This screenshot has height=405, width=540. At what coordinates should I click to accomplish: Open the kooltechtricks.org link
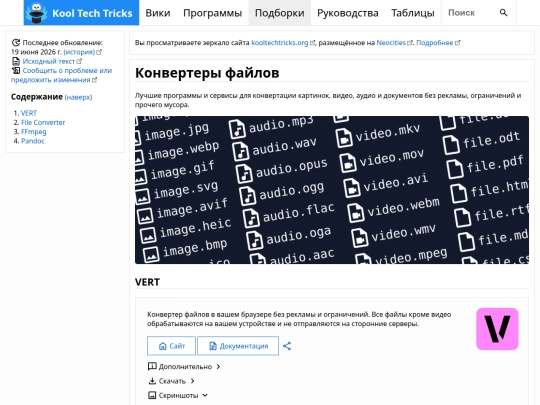280,43
